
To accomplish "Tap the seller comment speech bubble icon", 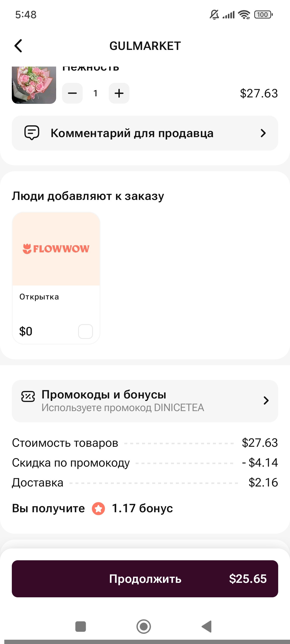I will click(32, 133).
